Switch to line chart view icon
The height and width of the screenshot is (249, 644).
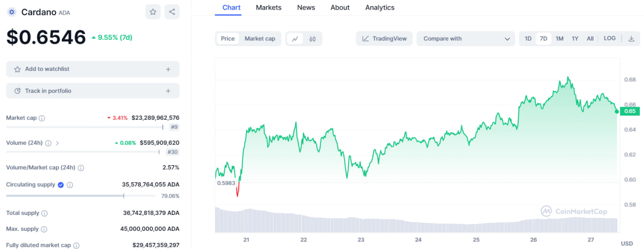(295, 39)
